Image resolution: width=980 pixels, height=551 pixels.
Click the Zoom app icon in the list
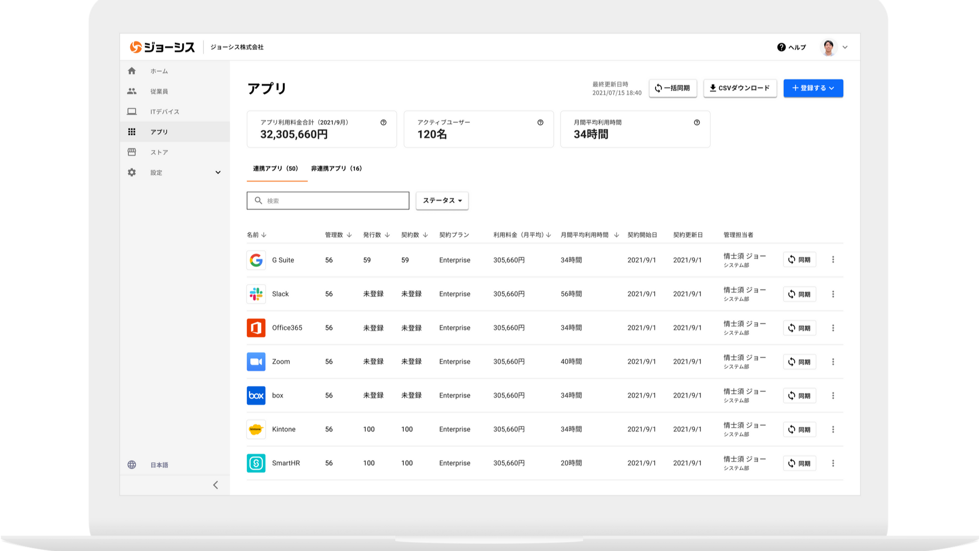pos(256,361)
